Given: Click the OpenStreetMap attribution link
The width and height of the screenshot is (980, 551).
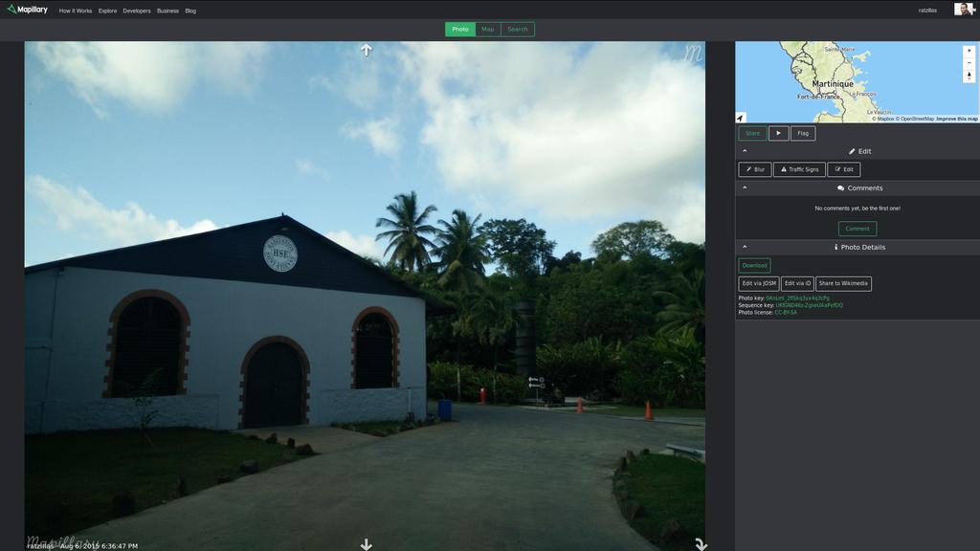Looking at the screenshot, I should pos(914,119).
